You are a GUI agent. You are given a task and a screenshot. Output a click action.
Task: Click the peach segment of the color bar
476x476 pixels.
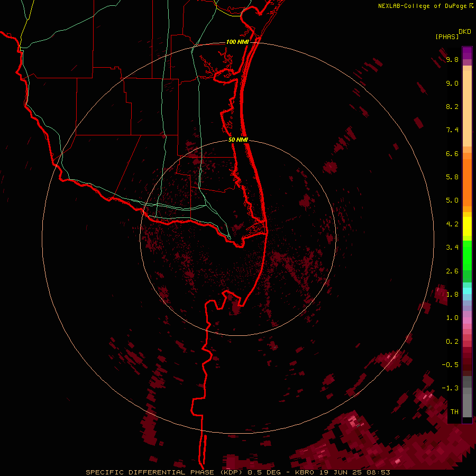click(467, 106)
